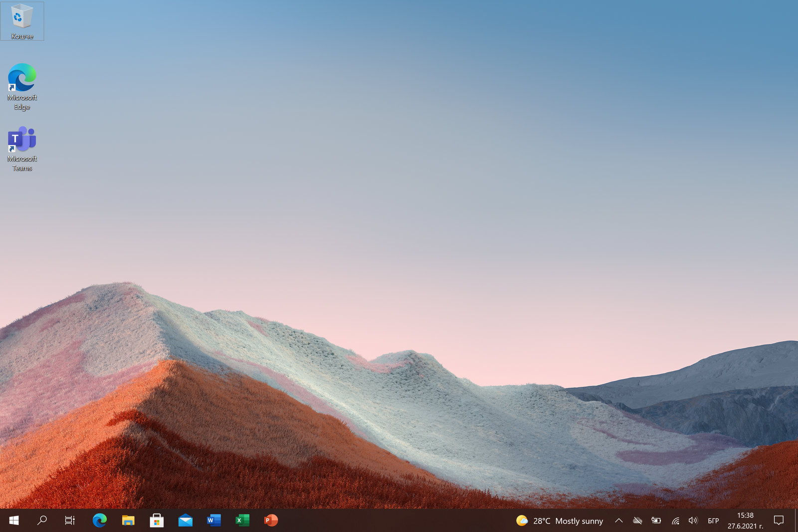
Task: Launch Excel from the taskbar
Action: tap(242, 521)
